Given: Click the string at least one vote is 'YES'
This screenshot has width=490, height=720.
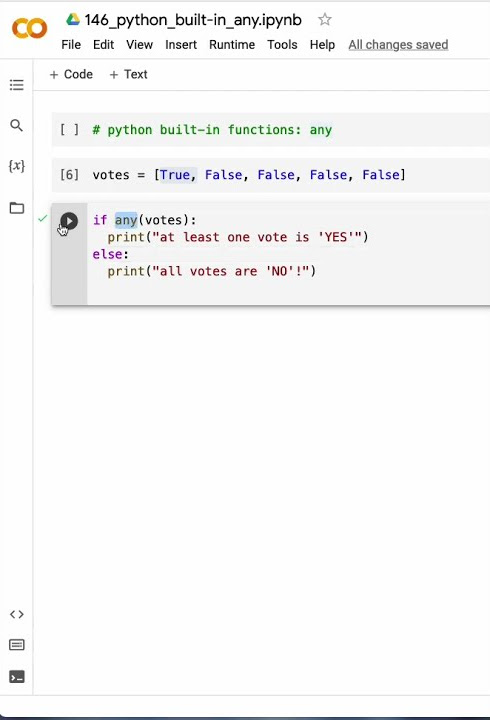Looking at the screenshot, I should 257,237.
